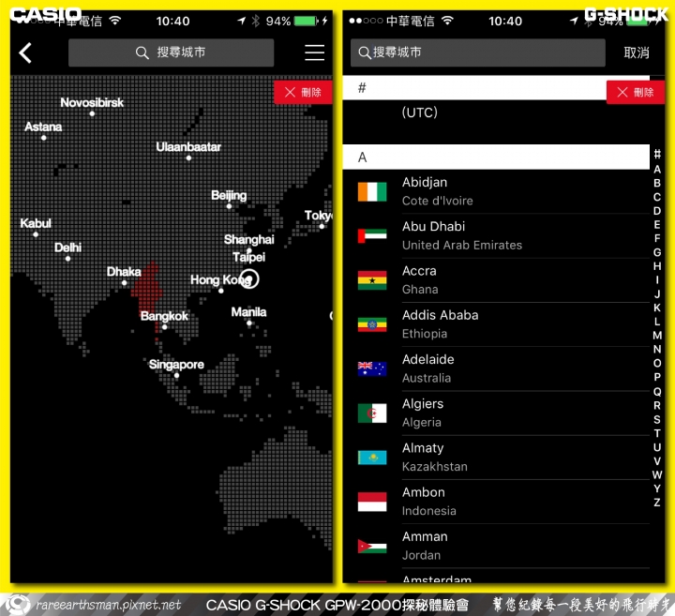The height and width of the screenshot is (616, 675).
Task: Tap the Bluetooth icon in map screen status bar
Action: tap(256, 21)
